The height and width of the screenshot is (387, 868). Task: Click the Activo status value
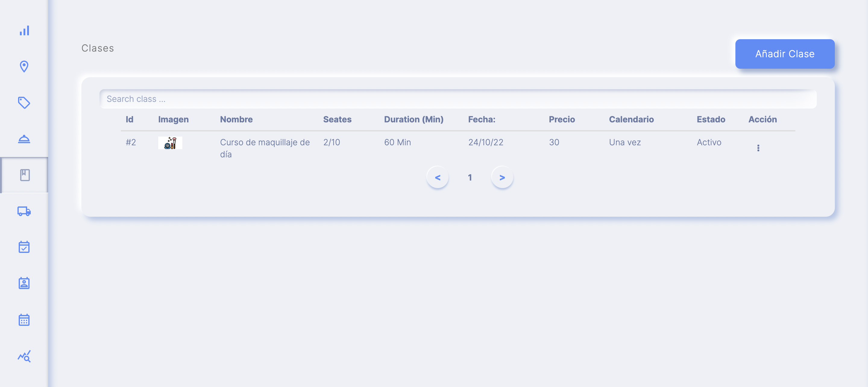pos(709,142)
